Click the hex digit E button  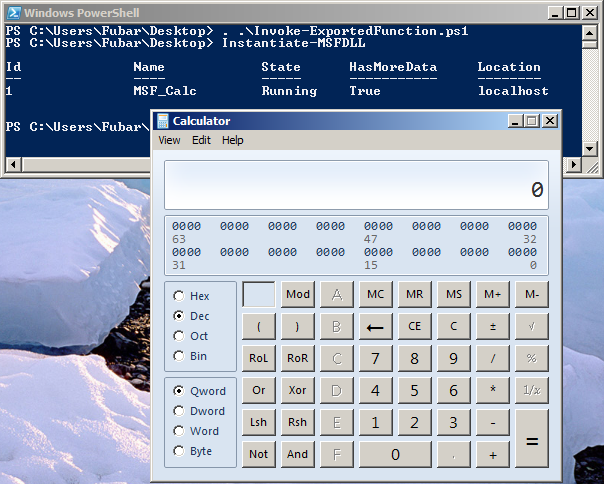pos(337,422)
